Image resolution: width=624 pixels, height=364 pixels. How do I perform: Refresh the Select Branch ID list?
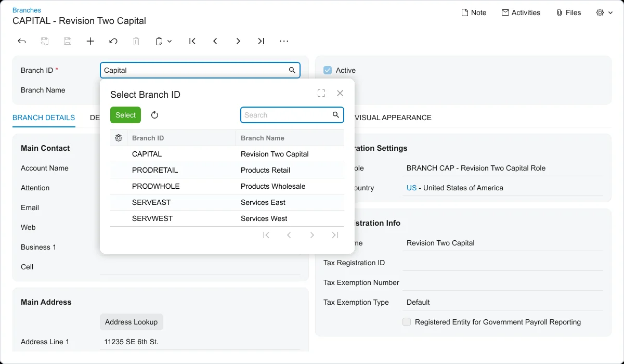154,115
